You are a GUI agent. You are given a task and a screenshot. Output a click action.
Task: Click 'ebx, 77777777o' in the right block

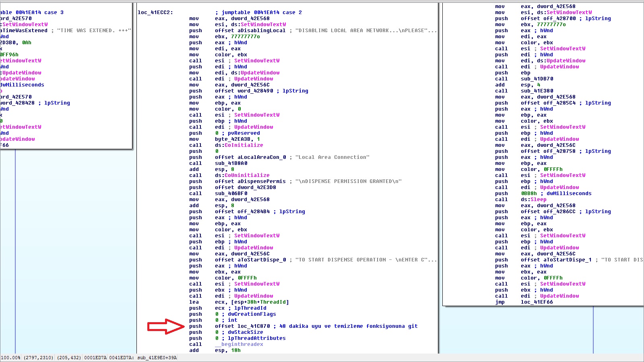coord(543,25)
